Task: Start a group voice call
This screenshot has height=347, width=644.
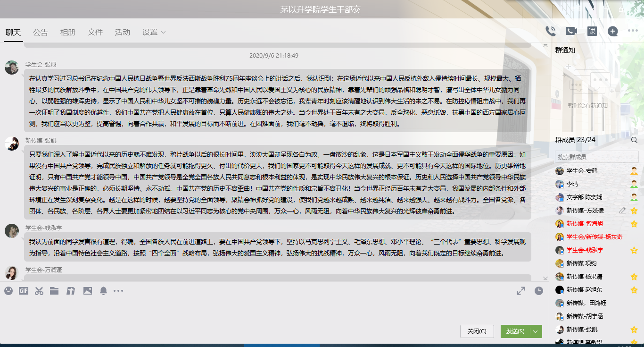Action: coord(551,31)
